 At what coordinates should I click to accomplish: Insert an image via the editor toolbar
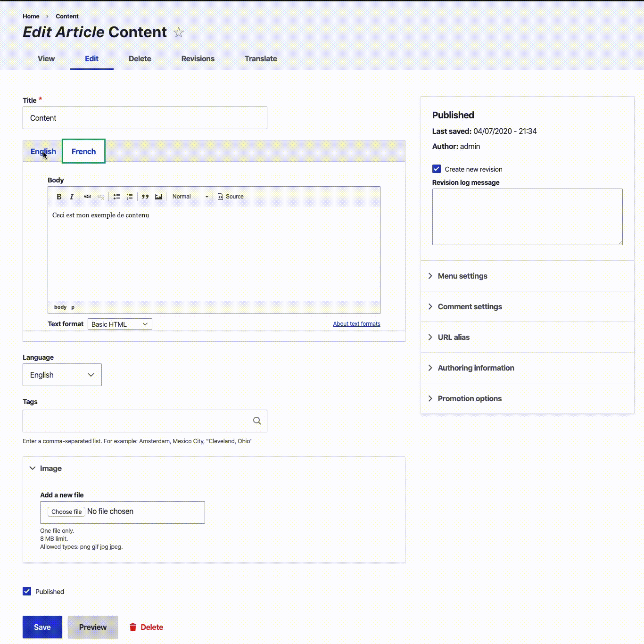pyautogui.click(x=158, y=197)
